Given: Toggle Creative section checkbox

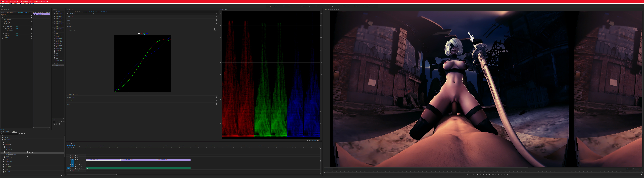Looking at the screenshot, I should 216,20.
